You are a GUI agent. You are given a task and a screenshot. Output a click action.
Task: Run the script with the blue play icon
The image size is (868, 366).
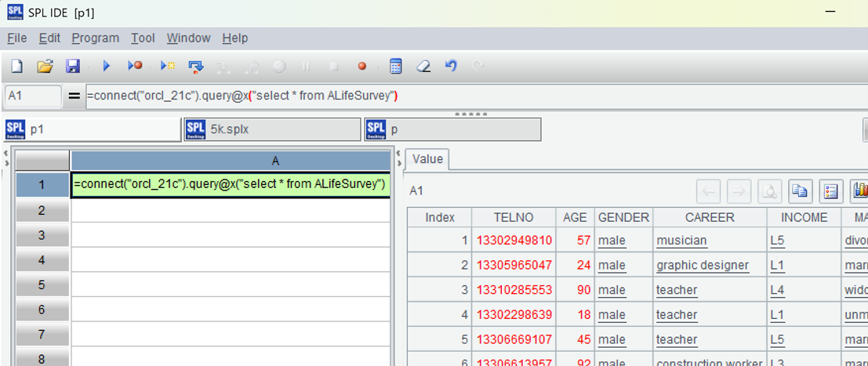pos(107,67)
